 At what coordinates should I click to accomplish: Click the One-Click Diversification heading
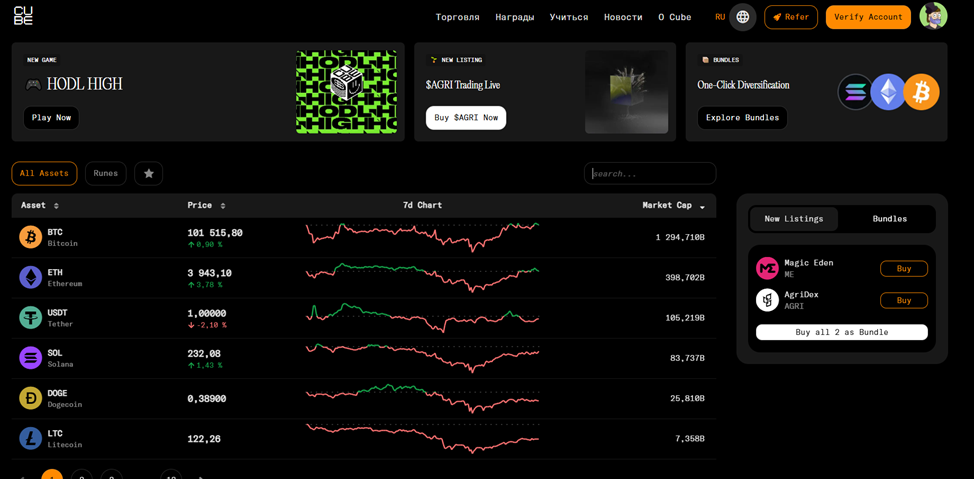point(743,84)
